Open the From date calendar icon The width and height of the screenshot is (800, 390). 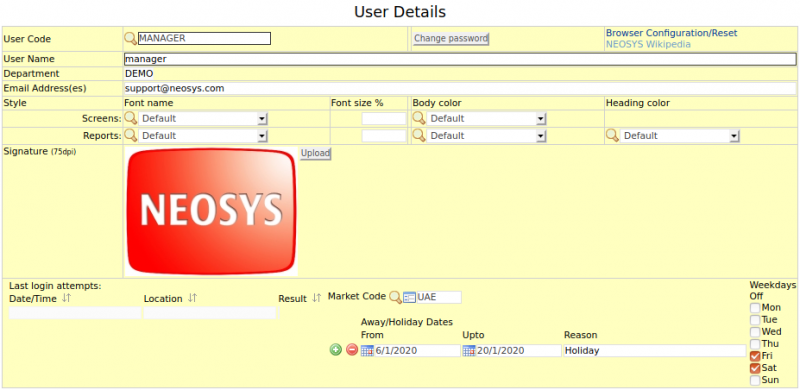(x=367, y=351)
